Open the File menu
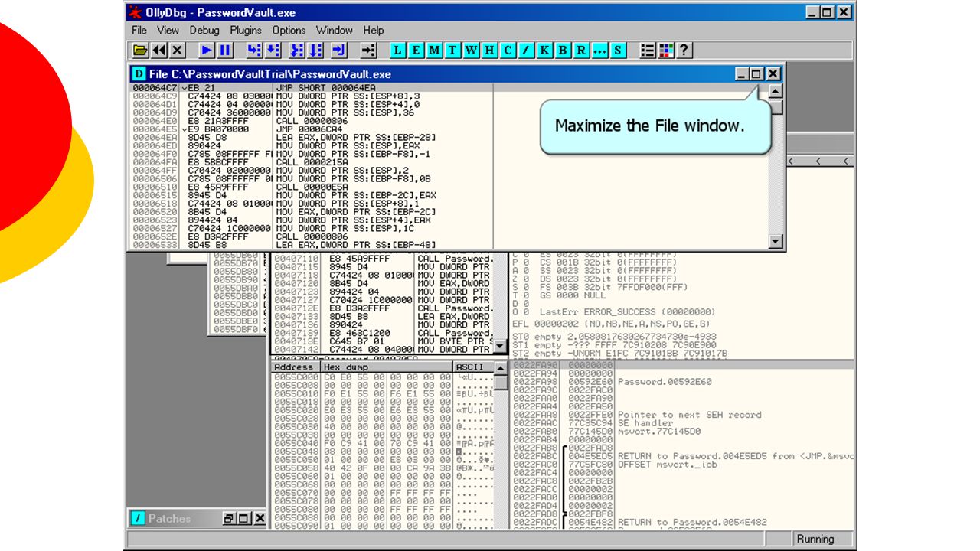This screenshot has width=980, height=551. (139, 31)
